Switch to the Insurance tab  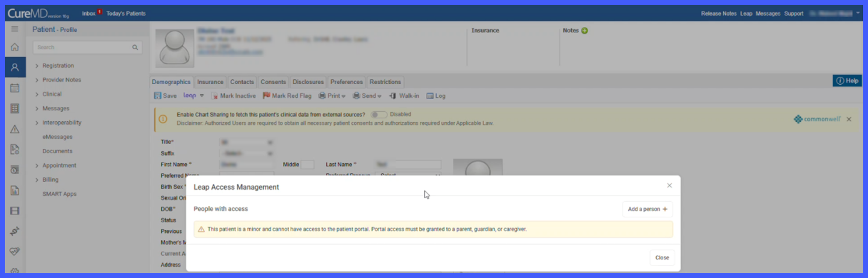[210, 82]
